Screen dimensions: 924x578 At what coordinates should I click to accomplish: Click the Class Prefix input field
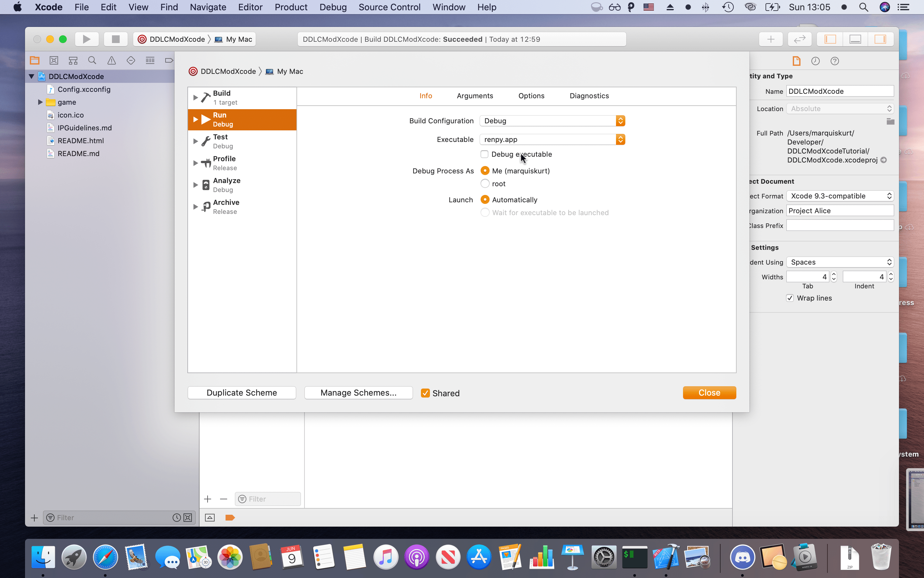point(840,225)
